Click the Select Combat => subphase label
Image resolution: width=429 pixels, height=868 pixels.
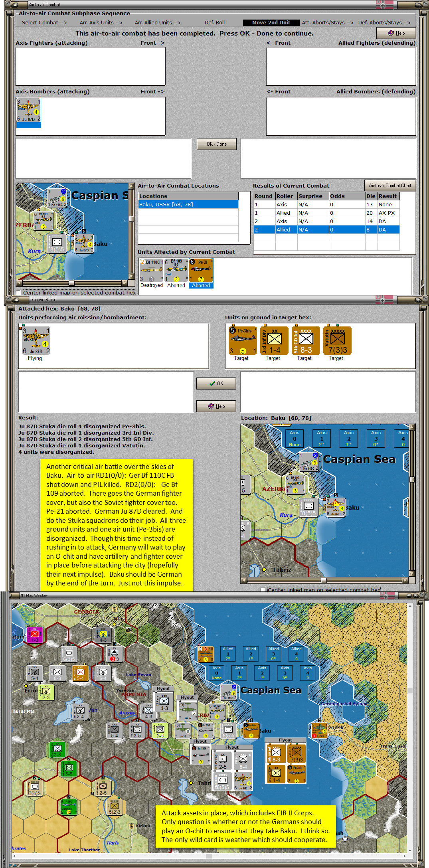(x=44, y=22)
